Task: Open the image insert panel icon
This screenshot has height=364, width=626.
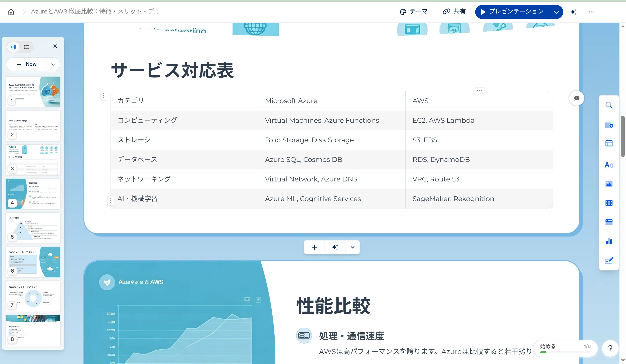Action: 609,184
